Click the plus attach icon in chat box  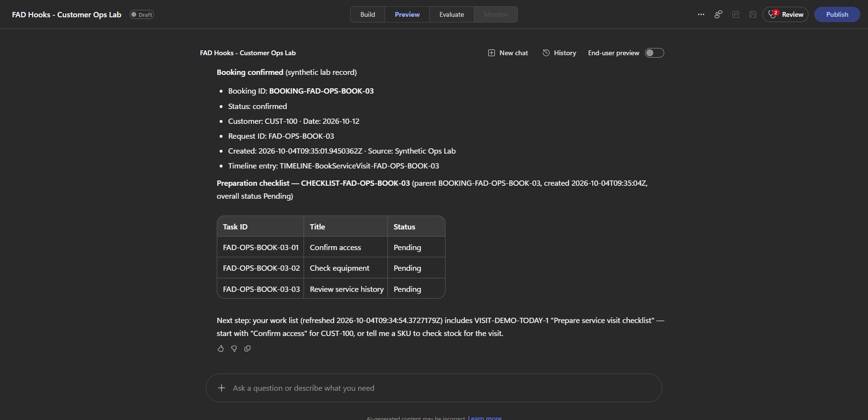(222, 388)
